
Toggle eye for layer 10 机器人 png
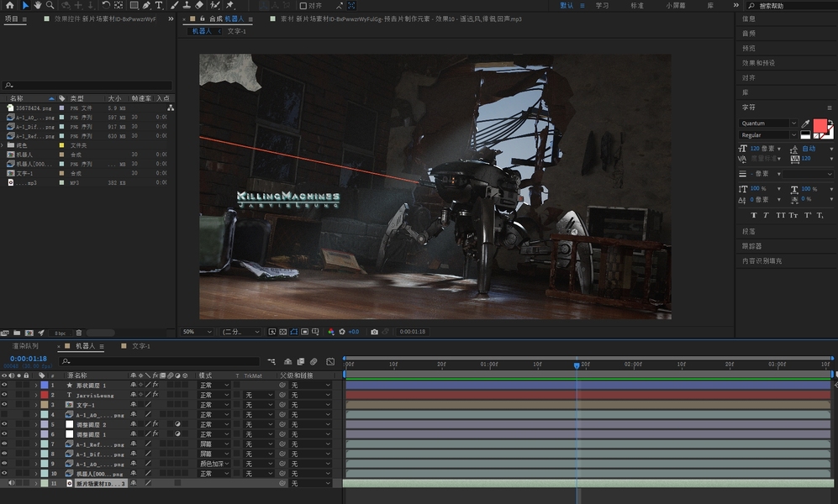[4, 474]
